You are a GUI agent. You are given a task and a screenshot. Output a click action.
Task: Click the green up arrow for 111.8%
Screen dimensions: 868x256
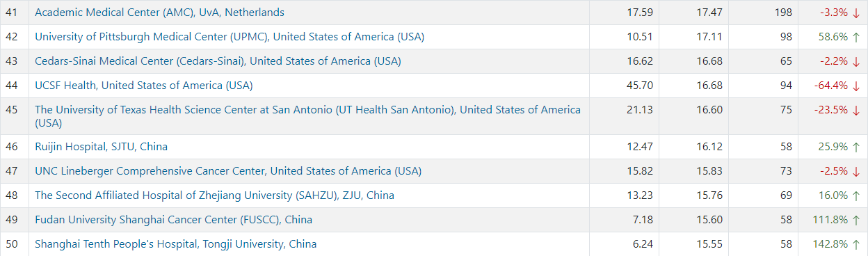(x=856, y=220)
